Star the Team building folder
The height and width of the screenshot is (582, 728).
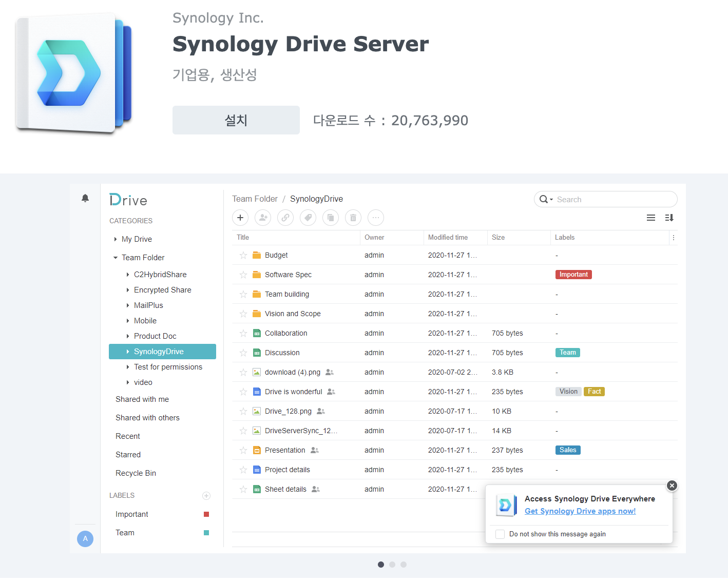click(x=243, y=294)
